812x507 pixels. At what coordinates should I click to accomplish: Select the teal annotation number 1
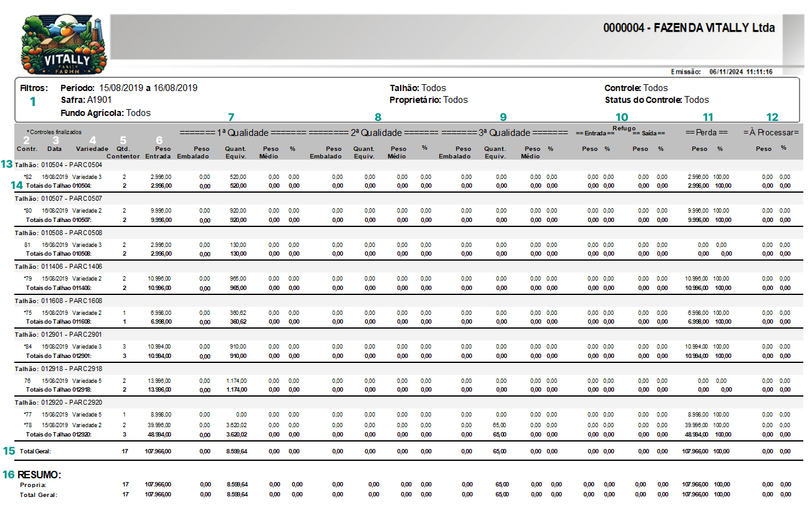(x=34, y=100)
